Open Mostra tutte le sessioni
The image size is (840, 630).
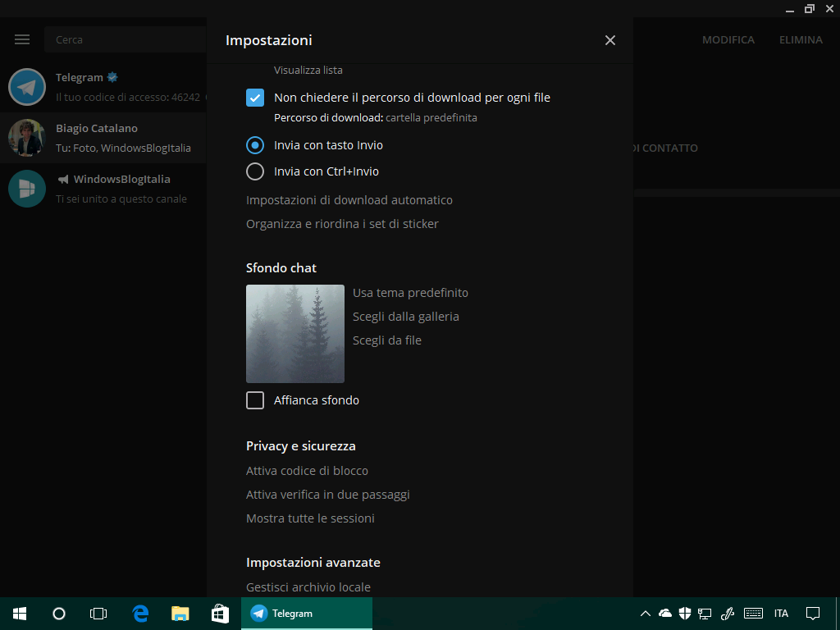point(310,518)
